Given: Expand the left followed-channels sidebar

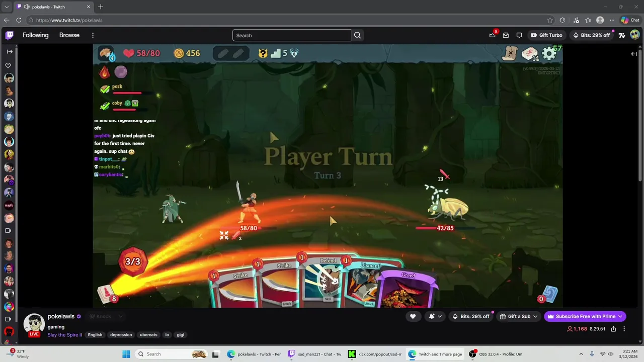Looking at the screenshot, I should [x=10, y=51].
